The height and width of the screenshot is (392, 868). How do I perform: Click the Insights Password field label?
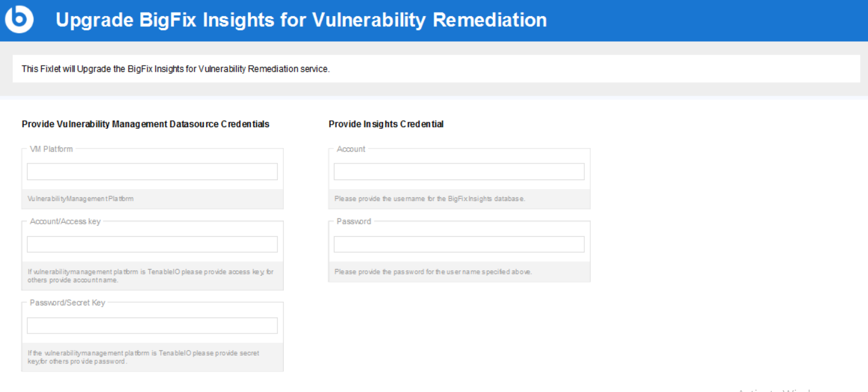(x=354, y=221)
